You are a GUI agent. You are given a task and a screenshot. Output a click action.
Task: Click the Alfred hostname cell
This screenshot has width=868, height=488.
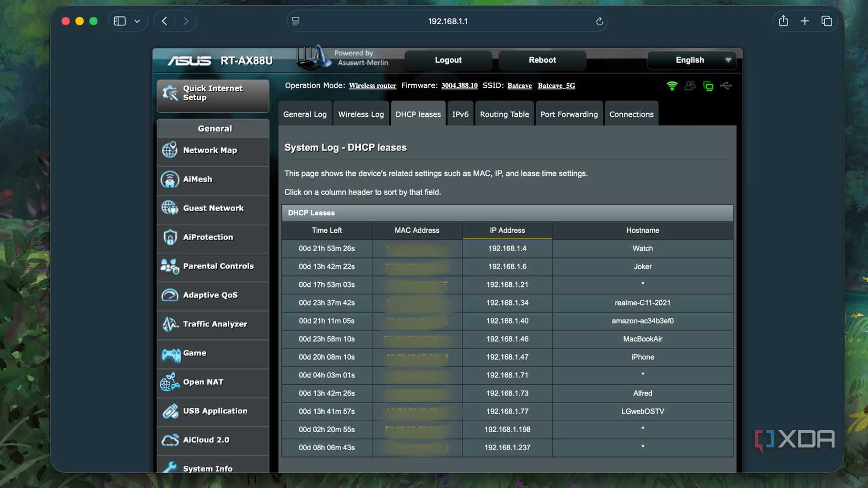click(x=643, y=393)
